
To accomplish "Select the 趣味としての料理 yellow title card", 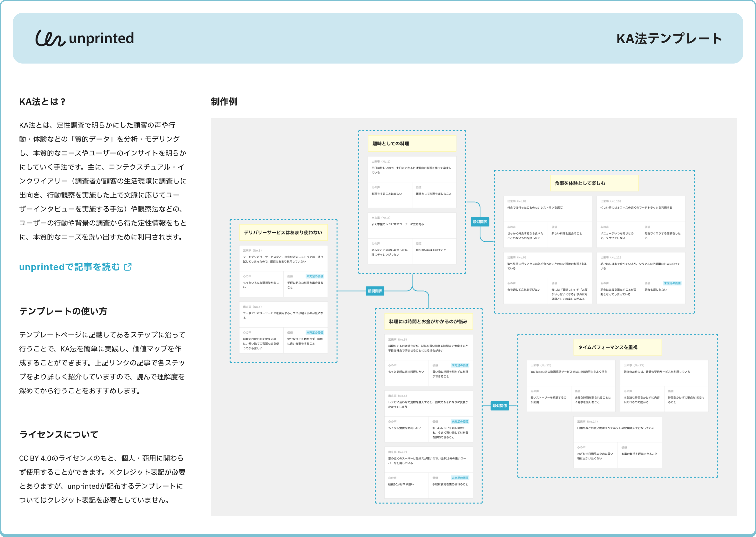I will click(x=412, y=144).
